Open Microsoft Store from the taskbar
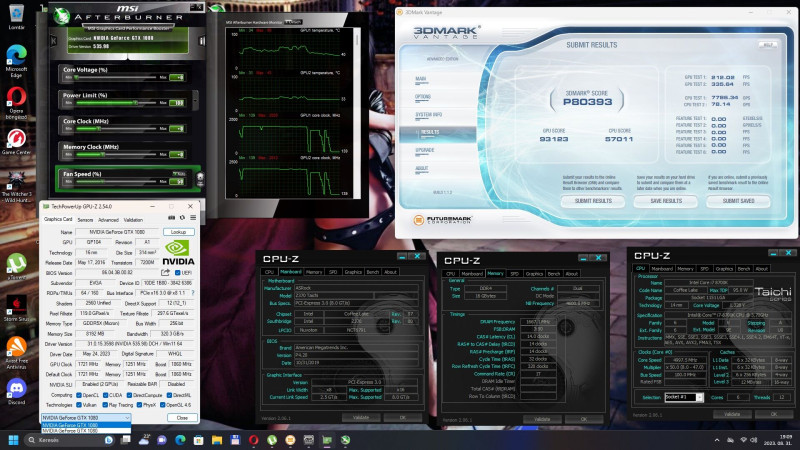This screenshot has width=800, height=450. click(198, 440)
